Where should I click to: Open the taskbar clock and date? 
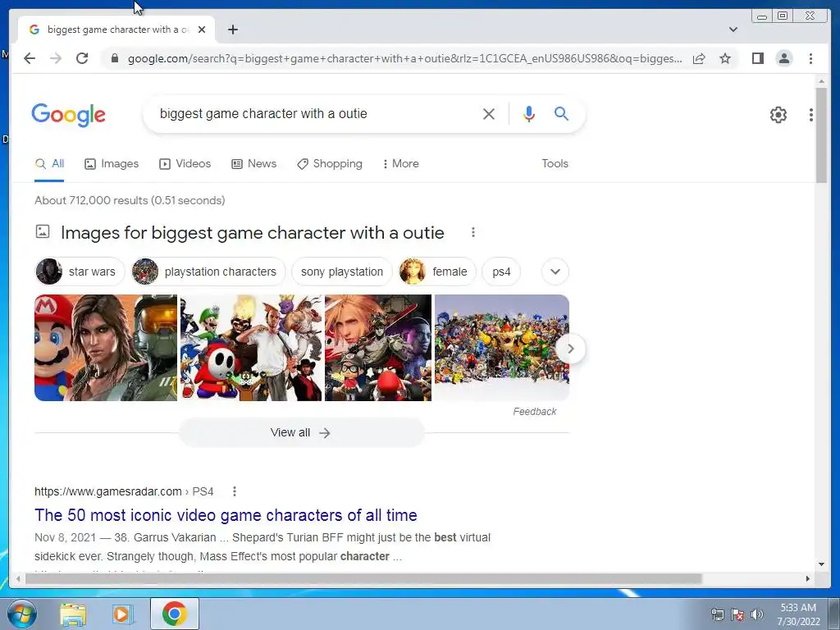798,614
